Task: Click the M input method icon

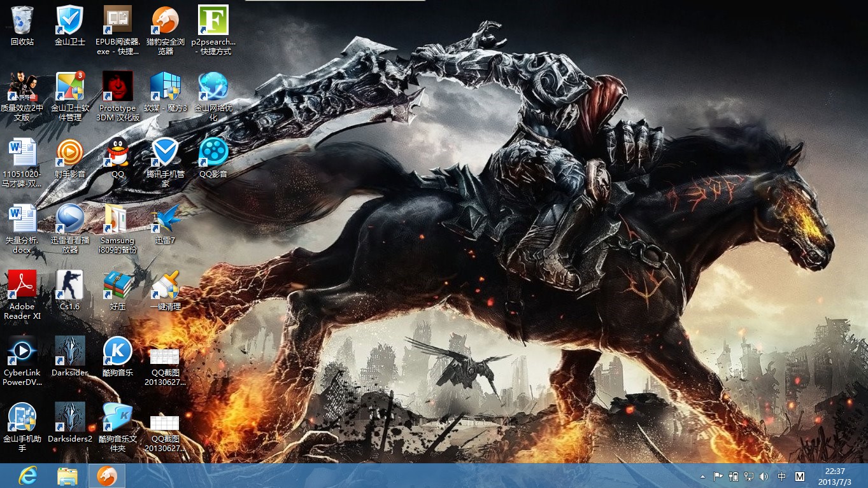Action: (x=800, y=477)
